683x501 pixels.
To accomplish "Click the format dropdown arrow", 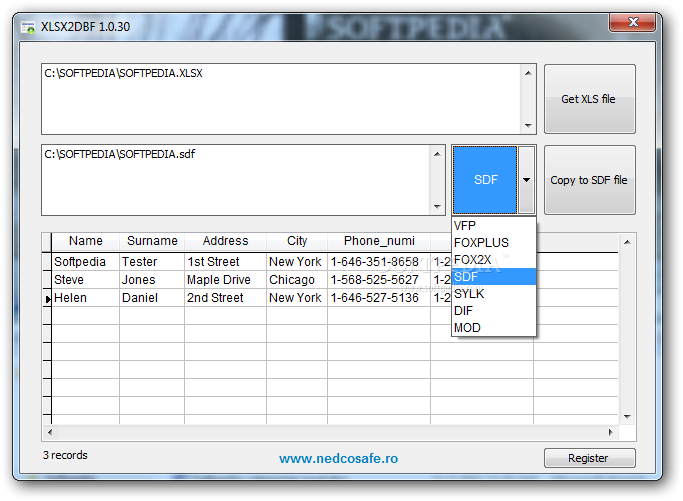I will coord(526,179).
